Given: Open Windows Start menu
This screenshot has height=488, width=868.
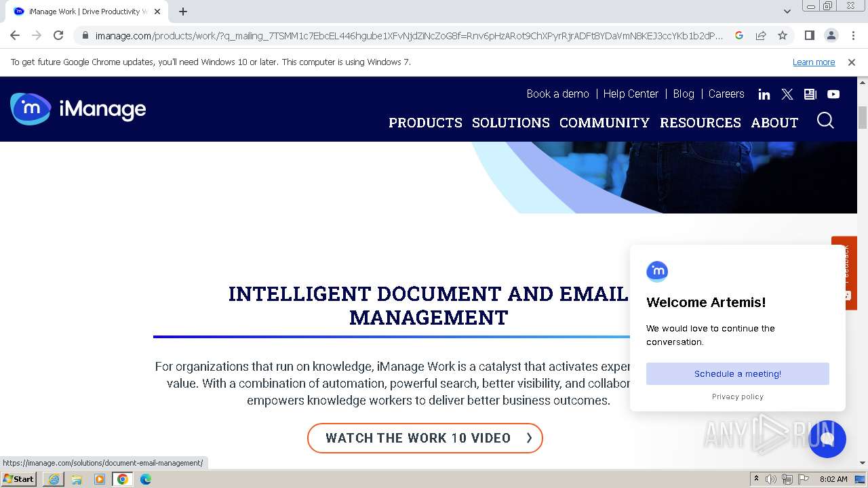Looking at the screenshot, I should click(x=18, y=479).
